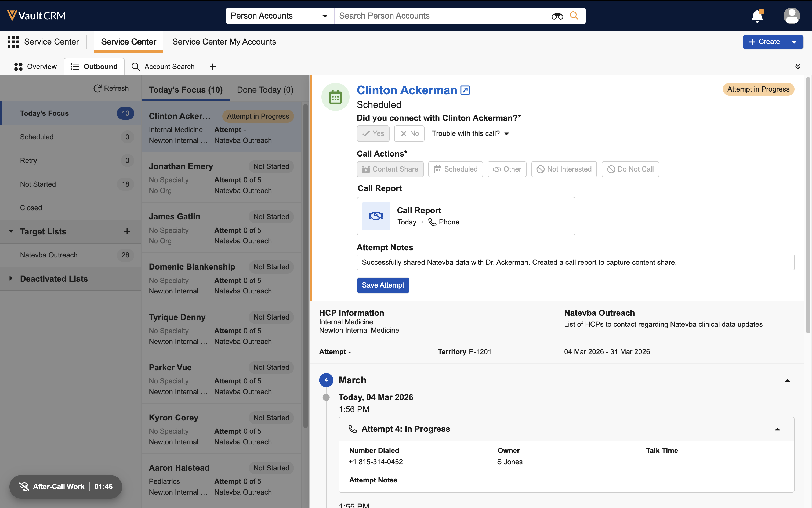The image size is (812, 508).
Task: Select No for connected with Clinton
Action: click(409, 133)
